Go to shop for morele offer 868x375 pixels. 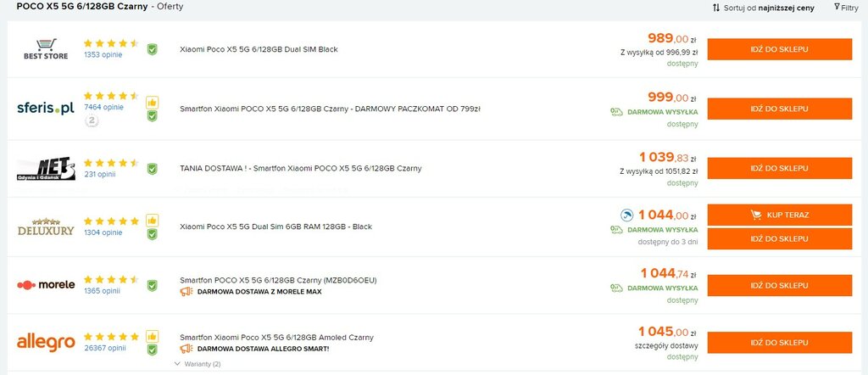[x=780, y=285]
